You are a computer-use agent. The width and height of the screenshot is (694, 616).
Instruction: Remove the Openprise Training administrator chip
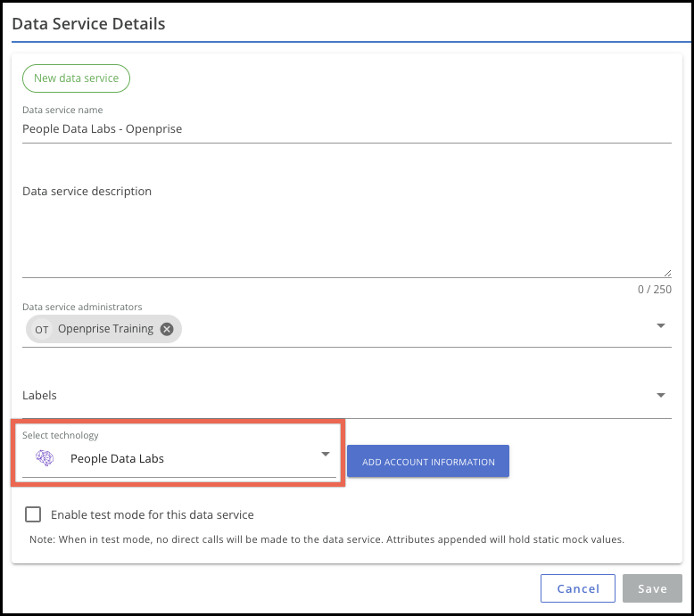(x=167, y=329)
